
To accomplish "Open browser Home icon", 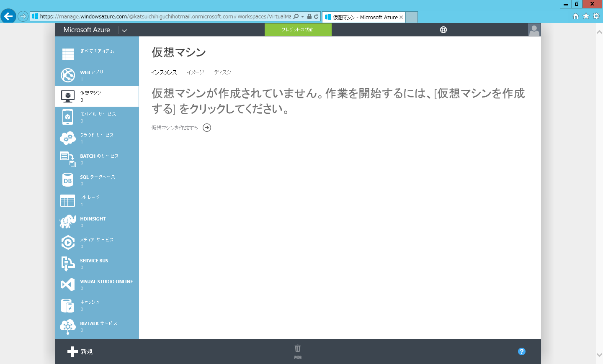I will pos(576,16).
